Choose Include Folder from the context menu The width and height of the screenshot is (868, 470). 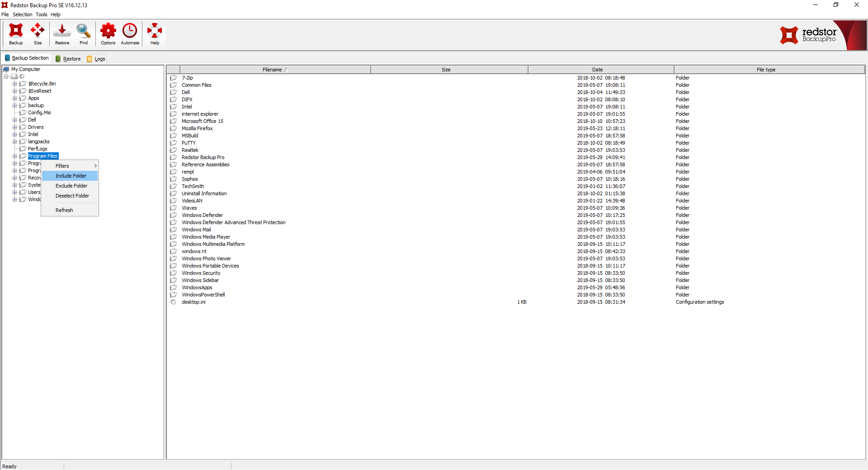point(70,176)
